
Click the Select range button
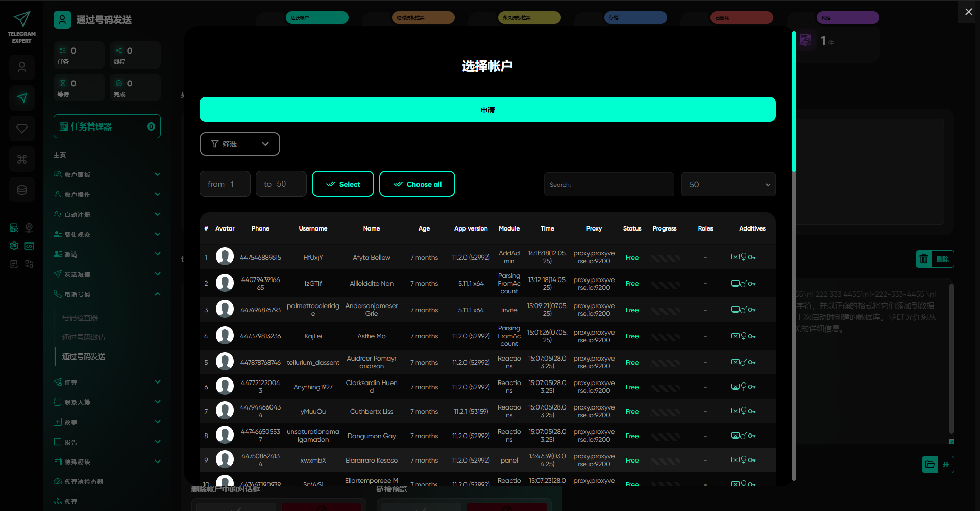tap(342, 184)
